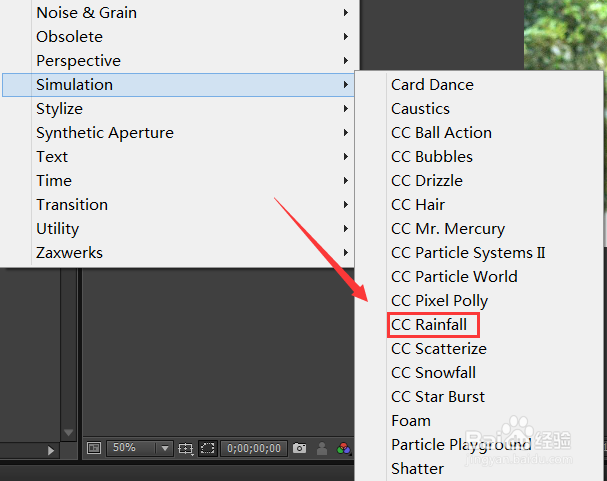Open the Synthetic Aperture submenu
Image resolution: width=607 pixels, height=481 pixels.
coord(178,133)
